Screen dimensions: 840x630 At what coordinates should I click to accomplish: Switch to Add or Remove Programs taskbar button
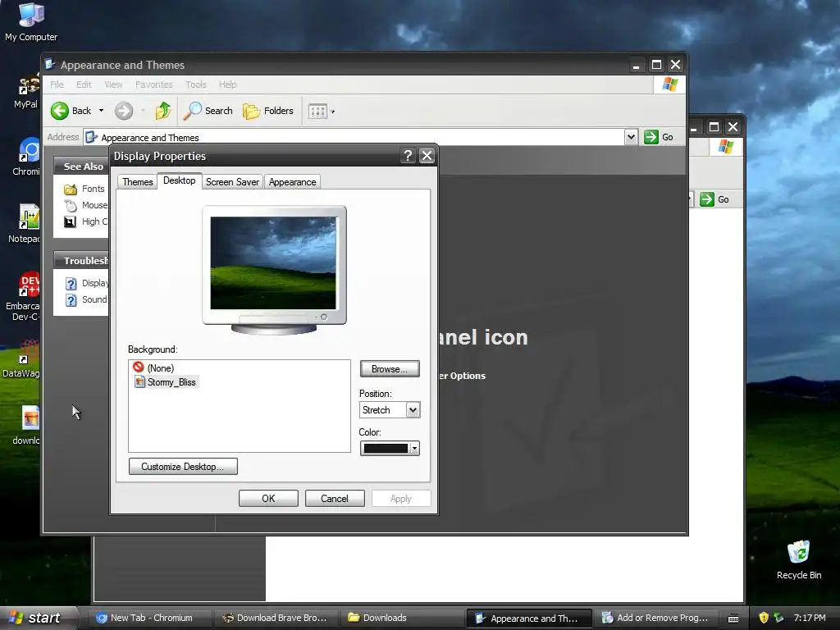pos(655,618)
